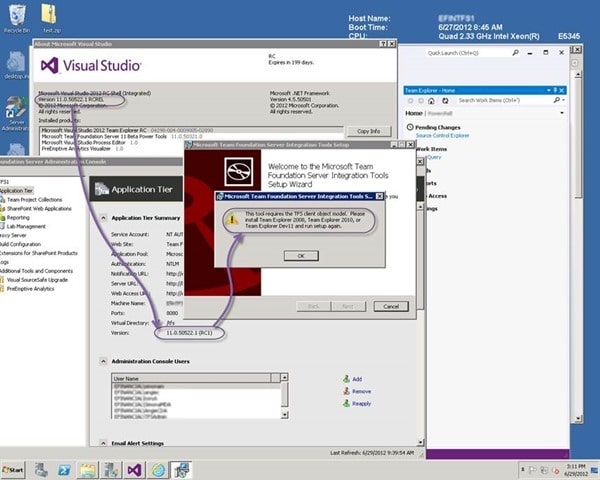Open Internet Explorer from the taskbar
The width and height of the screenshot is (600, 480).
tap(158, 470)
